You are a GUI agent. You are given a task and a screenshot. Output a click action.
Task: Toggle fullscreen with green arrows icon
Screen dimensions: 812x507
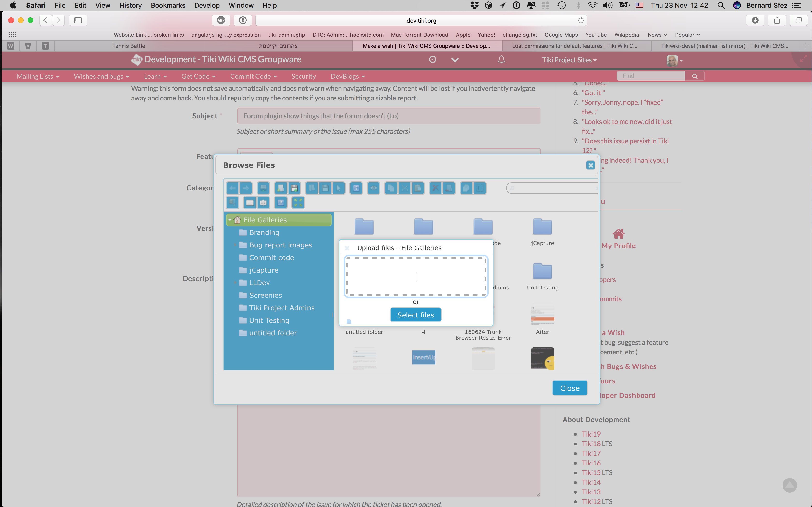pyautogui.click(x=298, y=203)
